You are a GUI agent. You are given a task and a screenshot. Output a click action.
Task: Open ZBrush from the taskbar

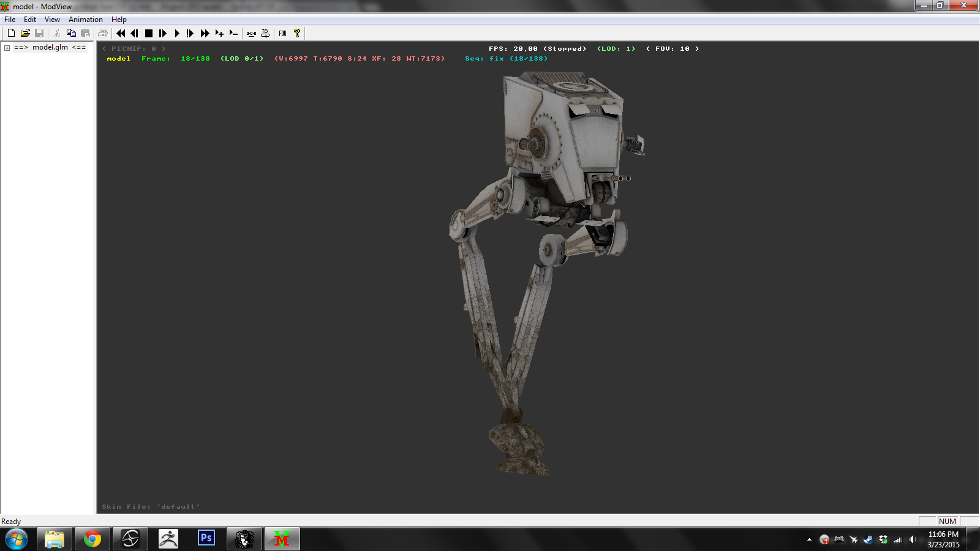[168, 539]
